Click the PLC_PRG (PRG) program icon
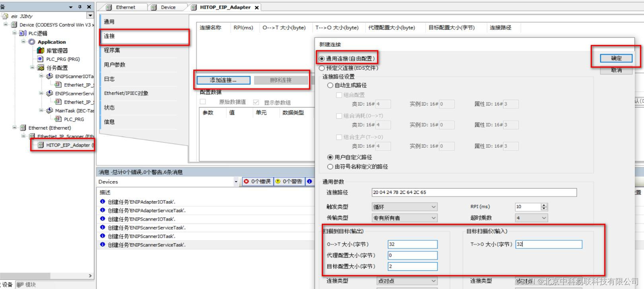The image size is (644, 289). click(x=40, y=59)
